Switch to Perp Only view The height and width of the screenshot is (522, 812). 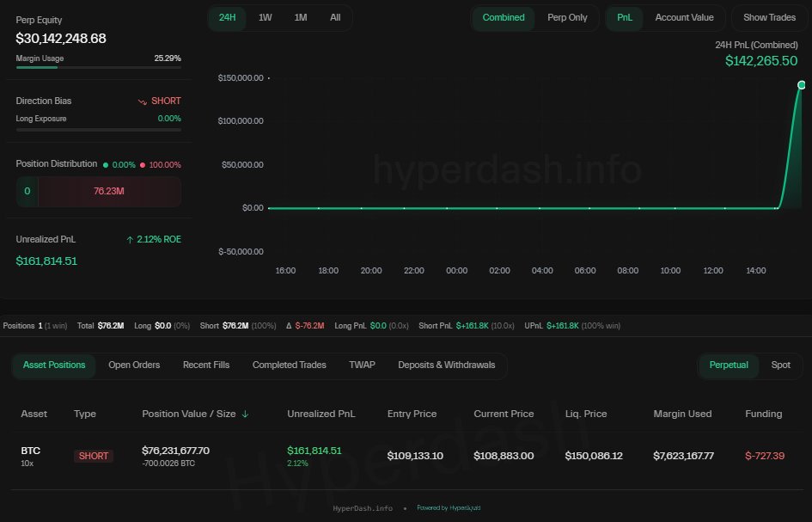click(x=567, y=17)
